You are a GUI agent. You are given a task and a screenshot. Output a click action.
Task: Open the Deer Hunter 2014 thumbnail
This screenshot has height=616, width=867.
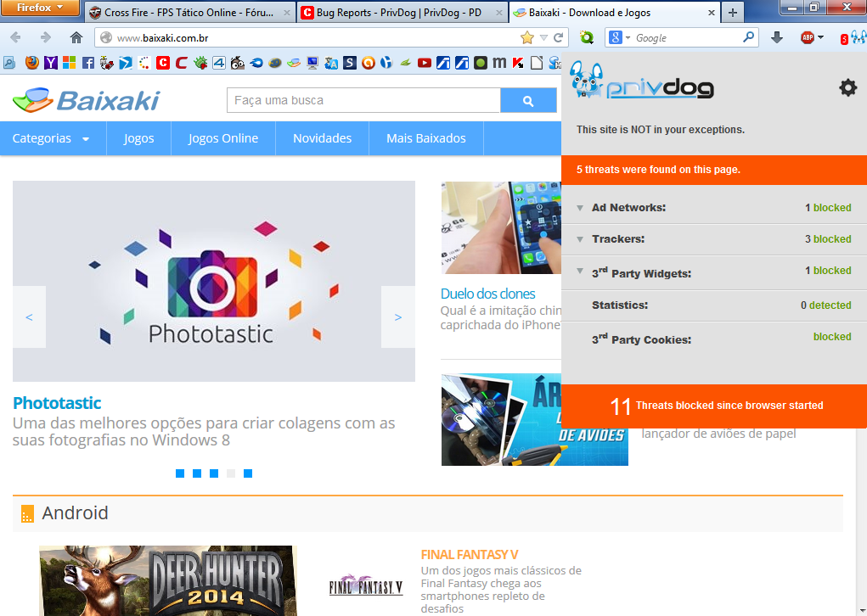click(168, 580)
